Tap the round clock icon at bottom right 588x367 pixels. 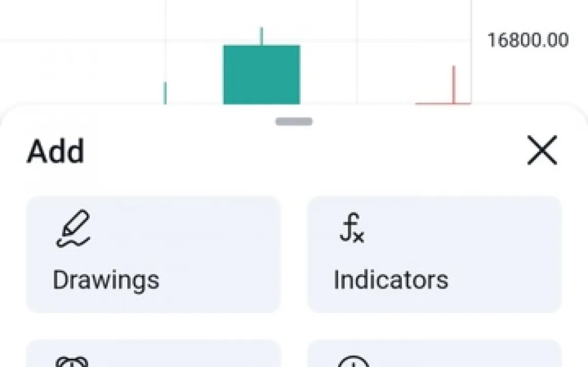[x=354, y=362]
